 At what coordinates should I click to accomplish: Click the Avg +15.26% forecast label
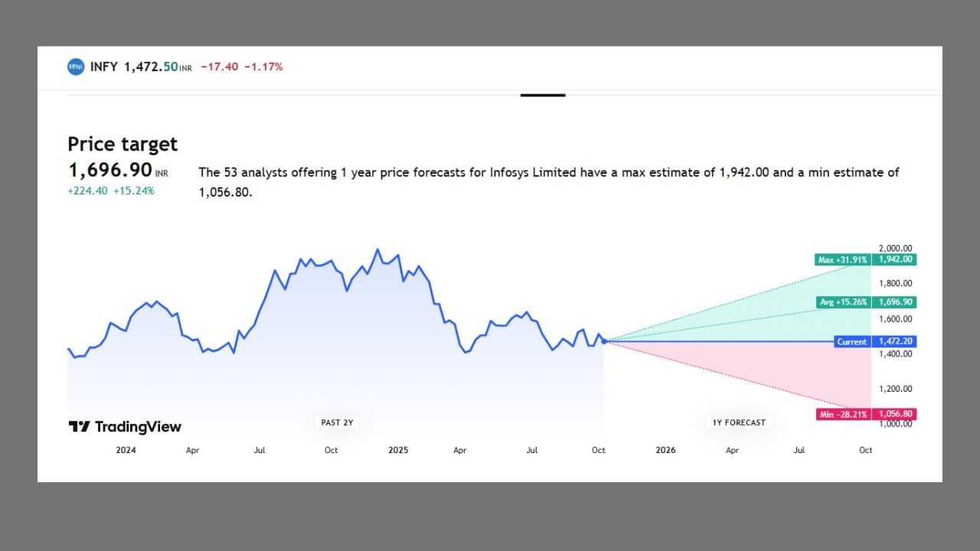[844, 302]
